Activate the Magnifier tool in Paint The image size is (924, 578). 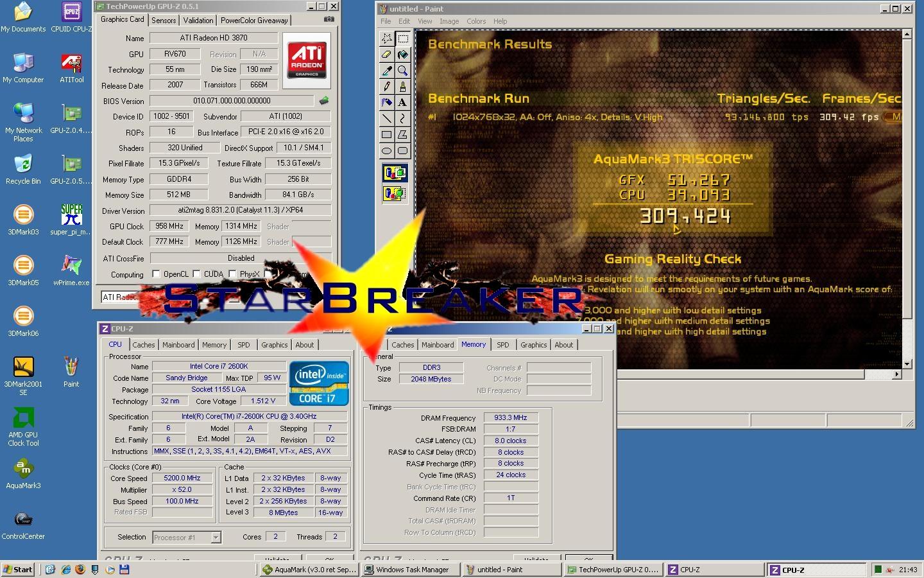coord(402,71)
